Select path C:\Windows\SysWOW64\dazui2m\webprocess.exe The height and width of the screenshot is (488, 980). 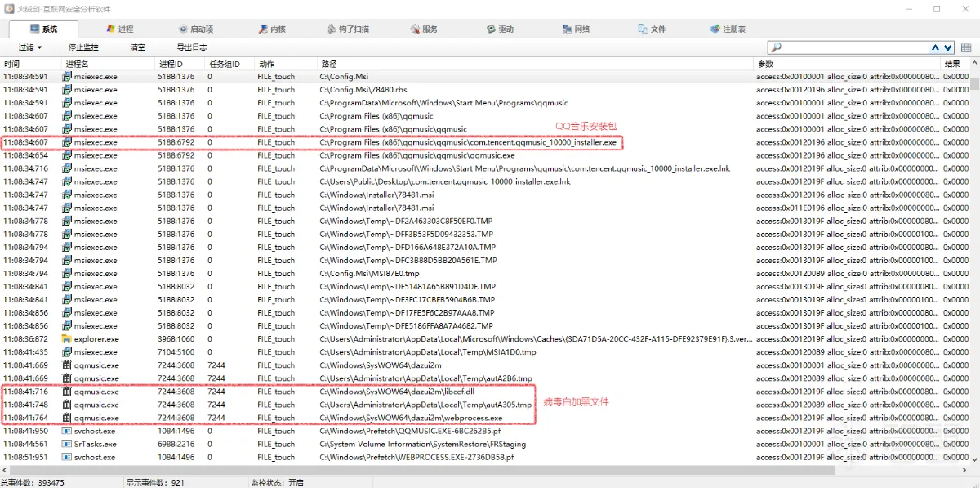411,417
